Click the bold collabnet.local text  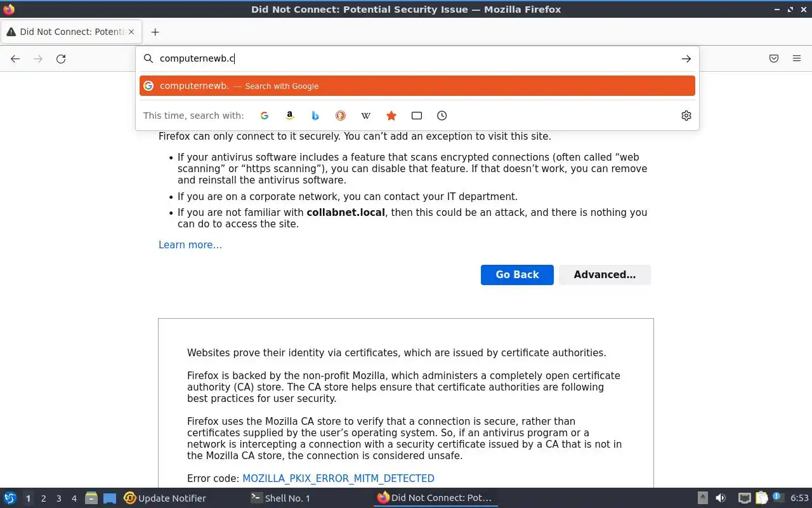click(x=346, y=213)
